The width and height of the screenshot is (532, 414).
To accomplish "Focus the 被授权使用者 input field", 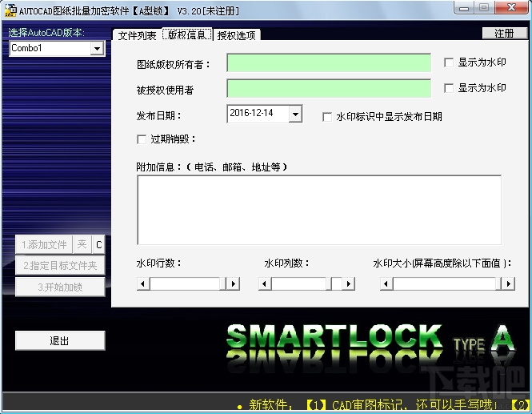I will [x=329, y=88].
